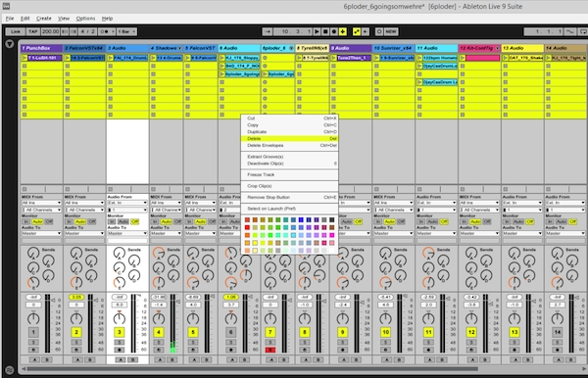
Task: Click the stop button in track 1's second slot
Action: (24, 66)
